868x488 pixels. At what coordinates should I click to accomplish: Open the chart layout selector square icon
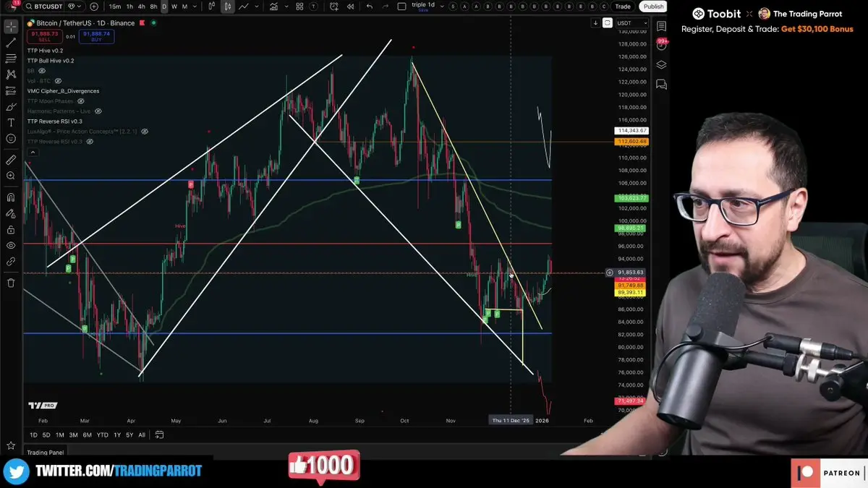[x=401, y=7]
